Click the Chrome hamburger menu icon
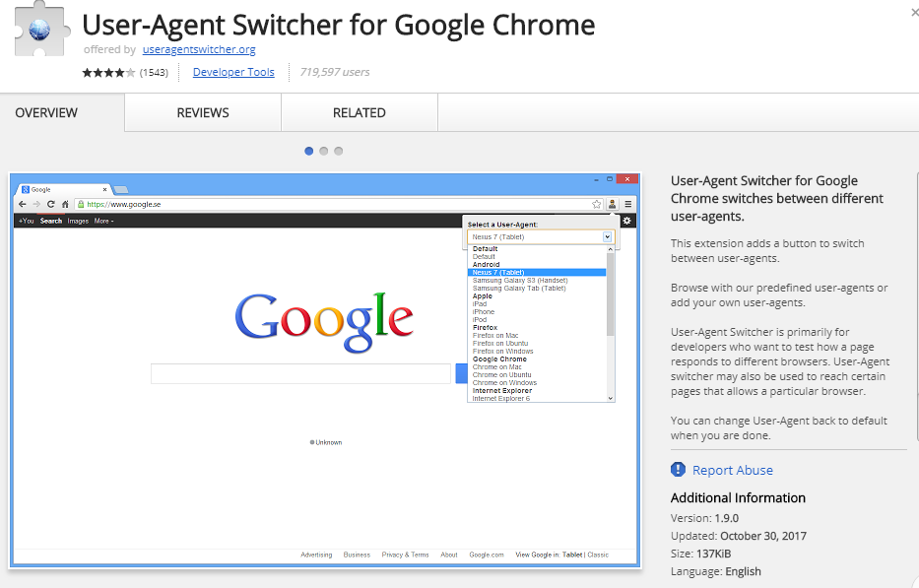This screenshot has width=919, height=588. coord(628,204)
